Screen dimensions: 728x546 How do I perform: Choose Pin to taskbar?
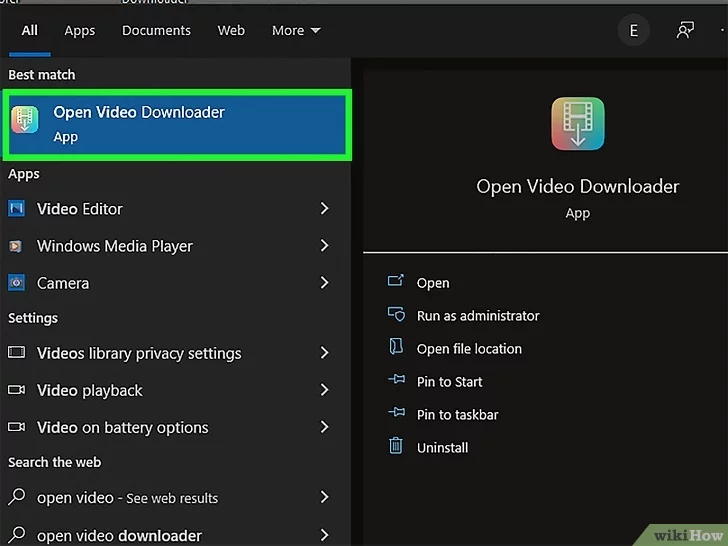458,415
